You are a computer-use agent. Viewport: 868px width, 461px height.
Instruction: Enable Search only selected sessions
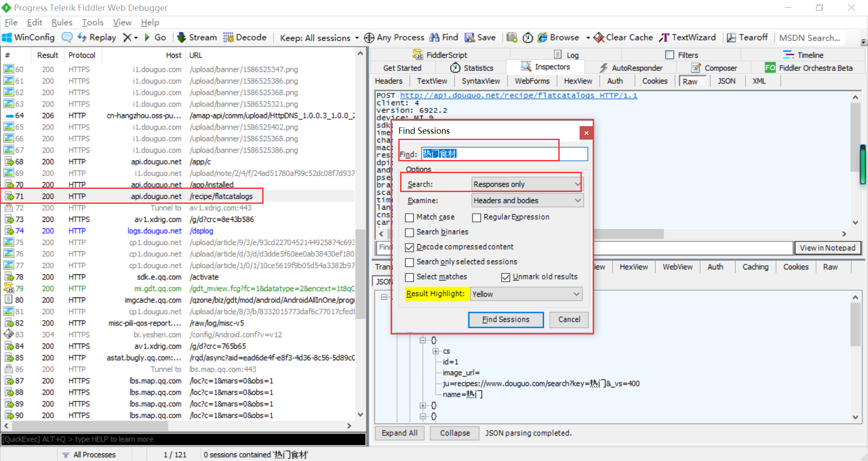[x=410, y=262]
